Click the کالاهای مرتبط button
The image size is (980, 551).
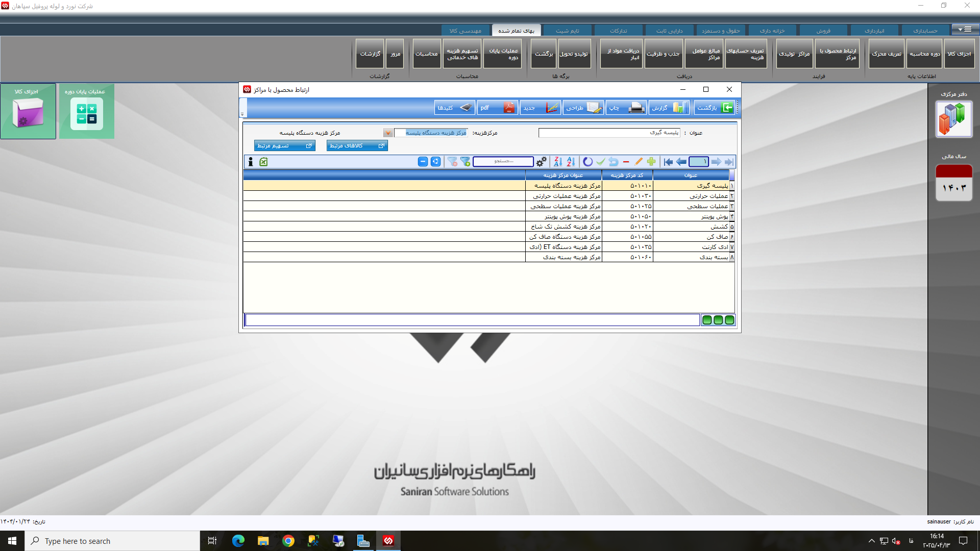357,145
